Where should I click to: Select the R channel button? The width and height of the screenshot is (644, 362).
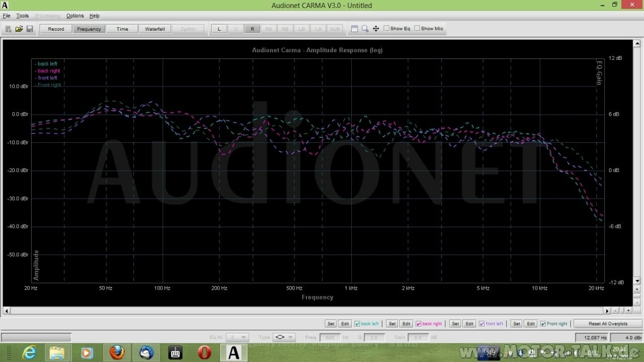coord(252,29)
